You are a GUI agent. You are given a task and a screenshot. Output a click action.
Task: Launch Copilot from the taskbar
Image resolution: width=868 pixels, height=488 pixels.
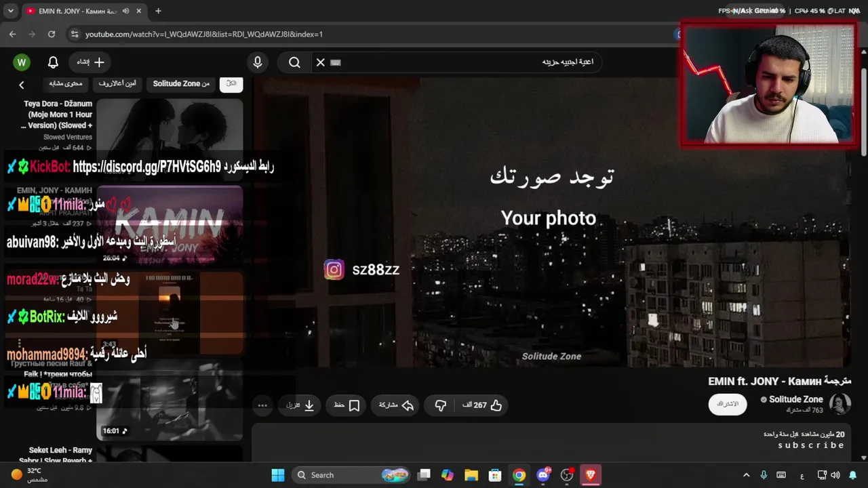[448, 475]
